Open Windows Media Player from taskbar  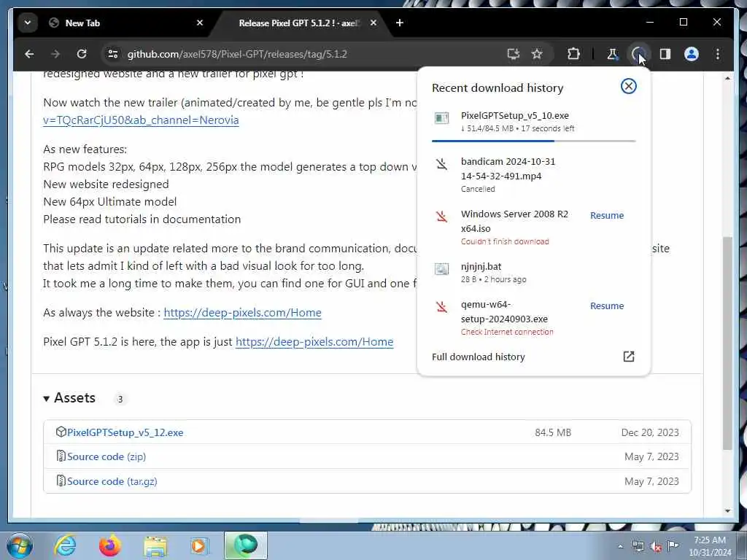click(198, 545)
